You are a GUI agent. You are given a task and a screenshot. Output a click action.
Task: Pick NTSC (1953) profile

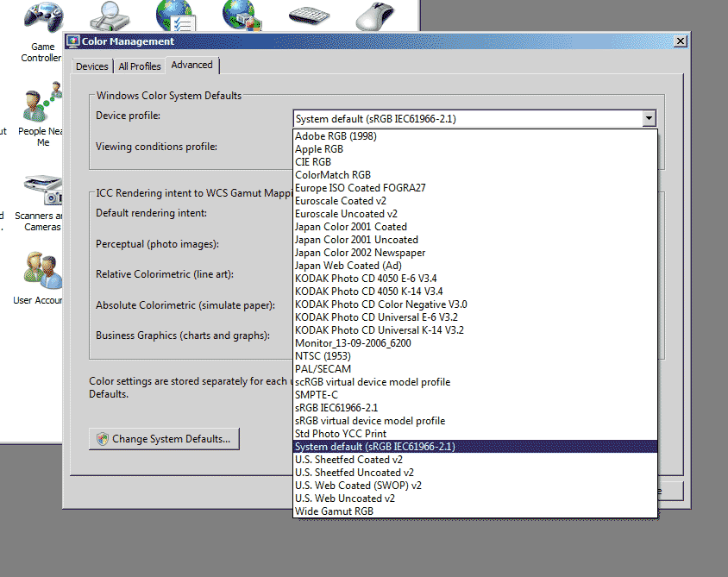click(x=475, y=356)
